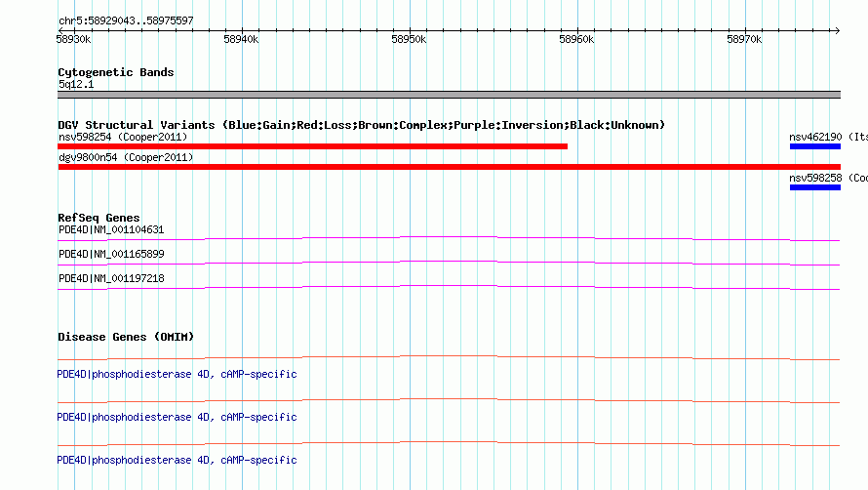Image resolution: width=868 pixels, height=490 pixels.
Task: Click the gray 5q12.1 cytogenetic band bar
Action: 449,95
